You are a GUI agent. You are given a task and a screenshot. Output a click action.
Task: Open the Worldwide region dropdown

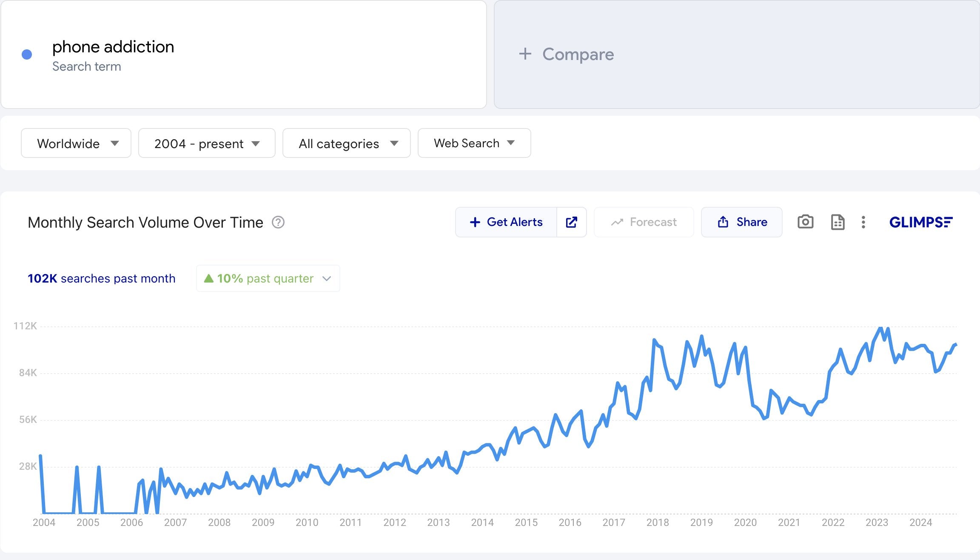pyautogui.click(x=76, y=143)
